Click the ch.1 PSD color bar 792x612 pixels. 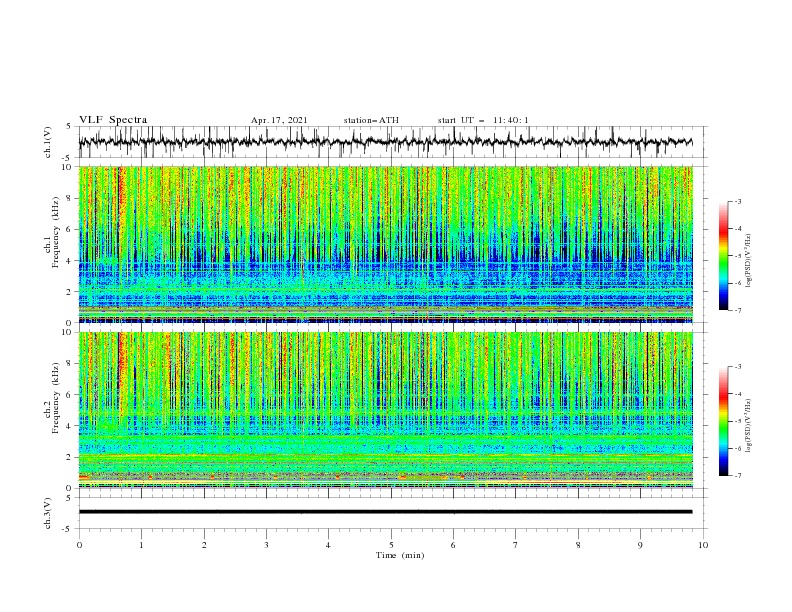pyautogui.click(x=723, y=256)
